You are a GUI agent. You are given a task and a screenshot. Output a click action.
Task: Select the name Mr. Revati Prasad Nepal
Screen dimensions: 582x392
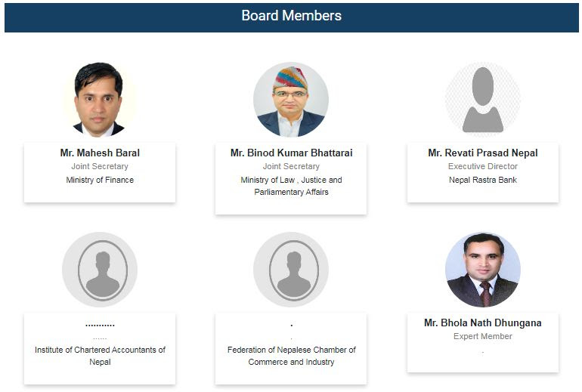pyautogui.click(x=482, y=153)
